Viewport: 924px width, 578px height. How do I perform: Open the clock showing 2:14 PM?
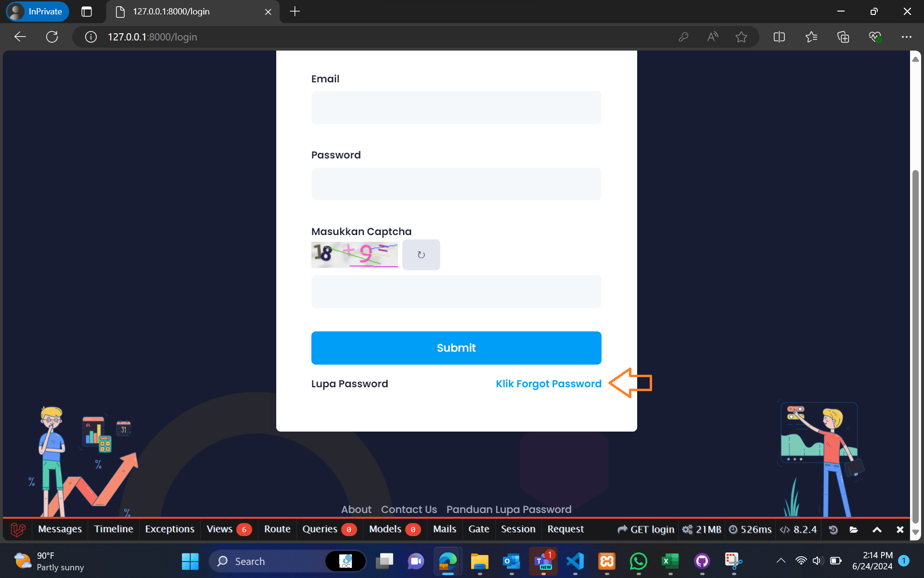click(x=872, y=561)
